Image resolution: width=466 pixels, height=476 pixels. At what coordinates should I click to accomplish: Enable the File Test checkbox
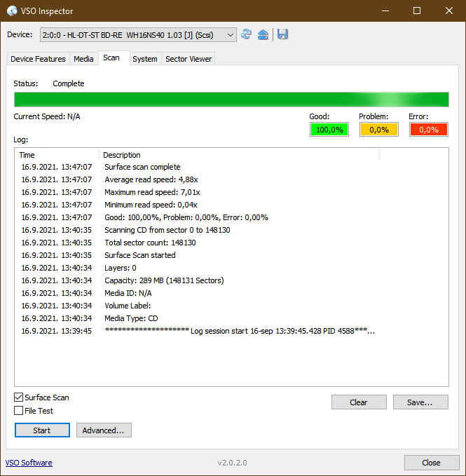pos(19,411)
